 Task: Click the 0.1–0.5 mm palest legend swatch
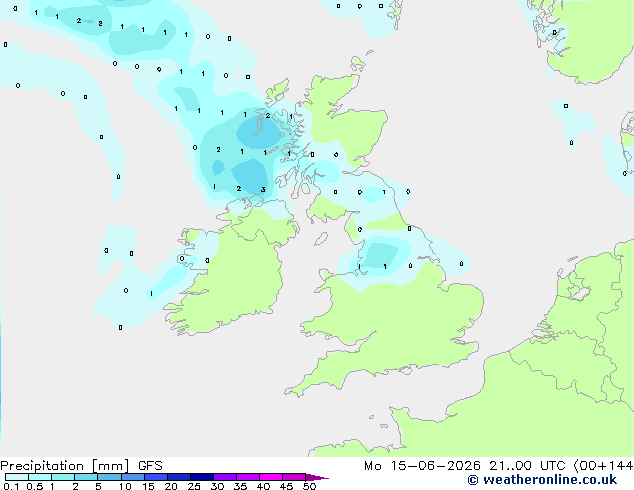pos(17,477)
